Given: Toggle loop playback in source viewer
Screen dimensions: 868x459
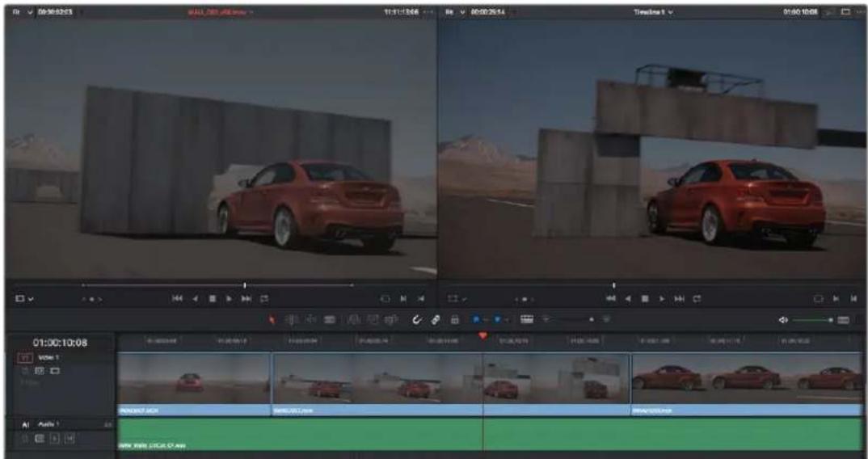Looking at the screenshot, I should 264,298.
